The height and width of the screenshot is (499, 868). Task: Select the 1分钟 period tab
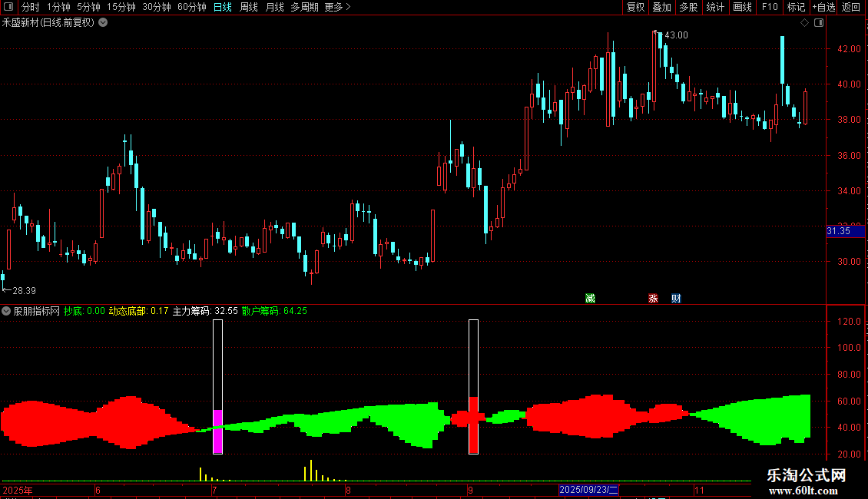click(x=58, y=7)
